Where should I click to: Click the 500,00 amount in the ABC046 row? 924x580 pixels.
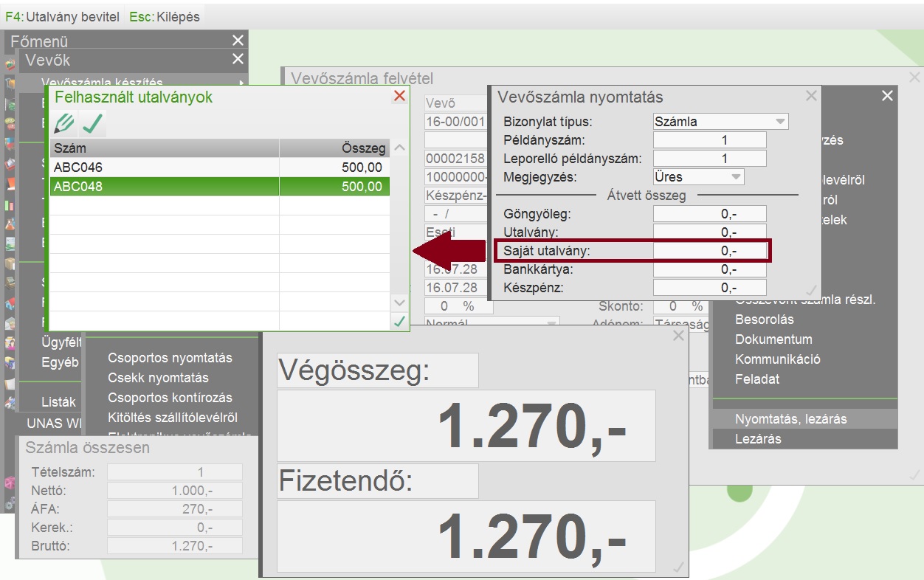[x=362, y=168]
